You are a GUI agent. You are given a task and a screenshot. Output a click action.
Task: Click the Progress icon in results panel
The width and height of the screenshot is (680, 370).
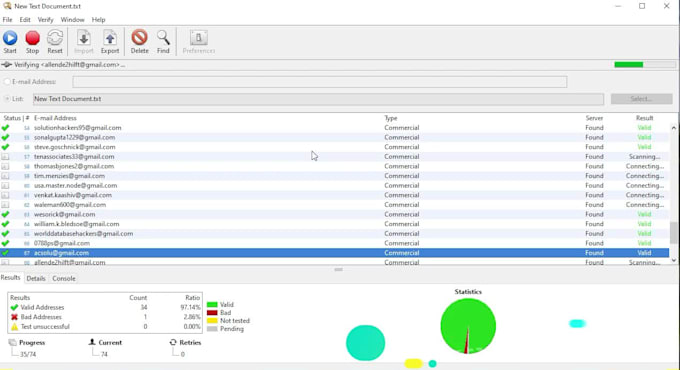13,342
